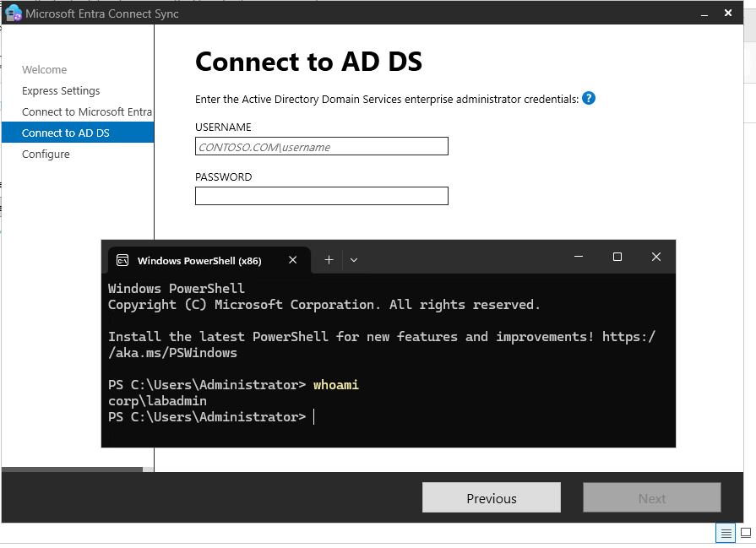Close the Entra Connect Sync wizard

[728, 13]
